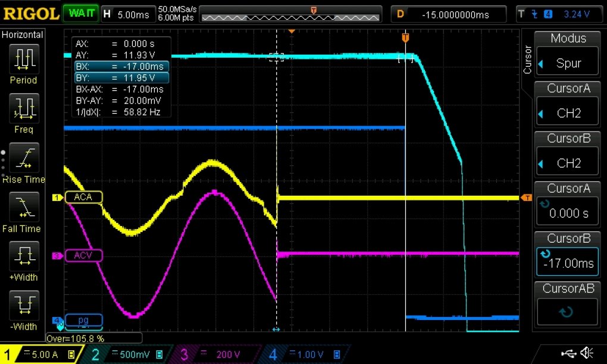The height and width of the screenshot is (364, 607).
Task: Click the Horizontal menu header
Action: tap(23, 34)
